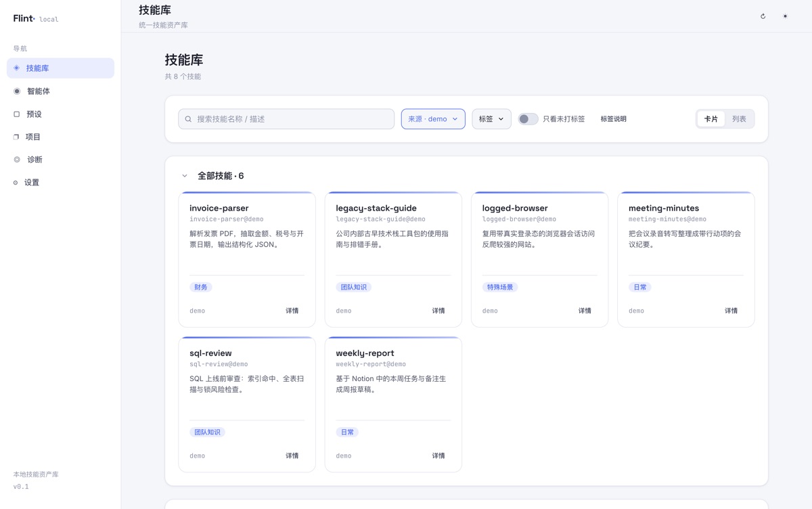812x509 pixels.
Task: Go to 项目 in navigation
Action: [60, 137]
